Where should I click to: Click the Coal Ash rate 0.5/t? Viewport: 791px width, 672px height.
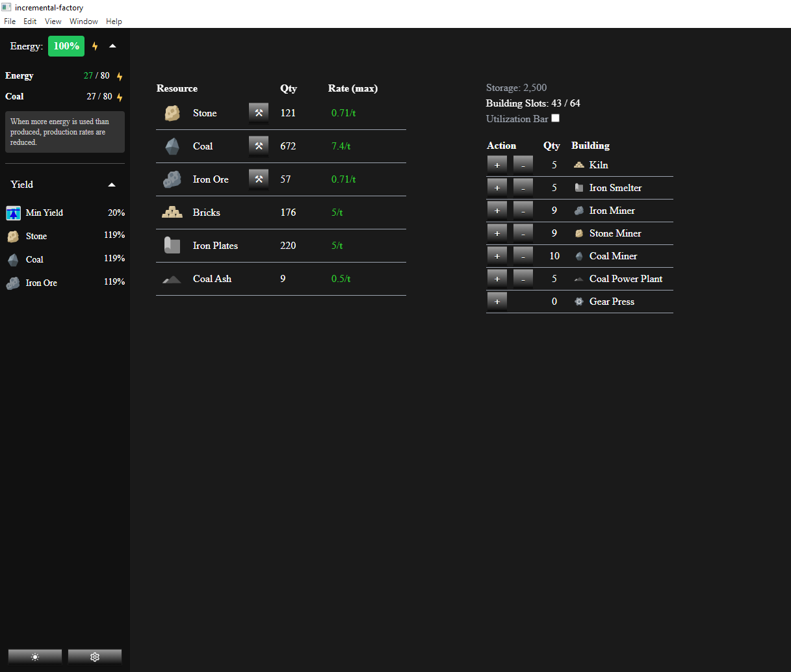point(341,279)
